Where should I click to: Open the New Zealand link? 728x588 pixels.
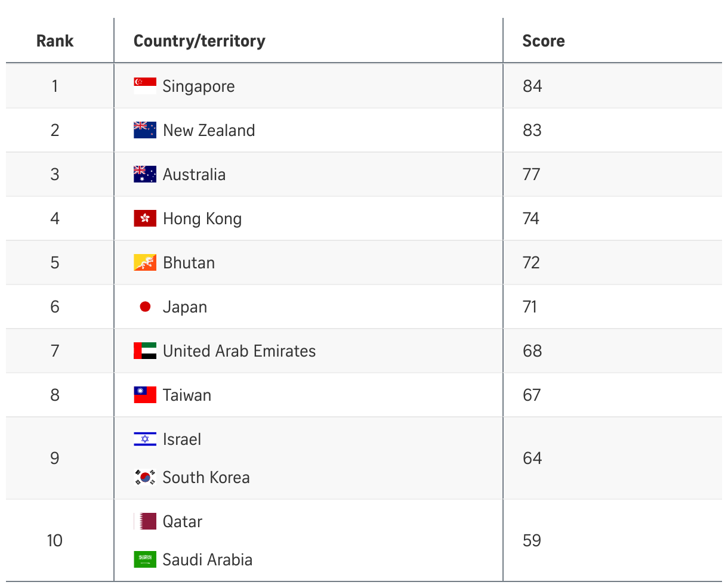click(209, 130)
